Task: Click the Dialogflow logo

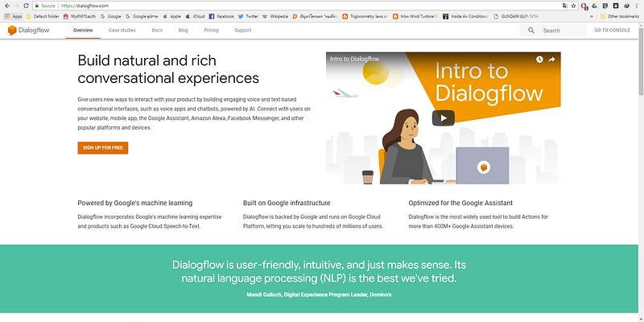Action: pos(29,31)
